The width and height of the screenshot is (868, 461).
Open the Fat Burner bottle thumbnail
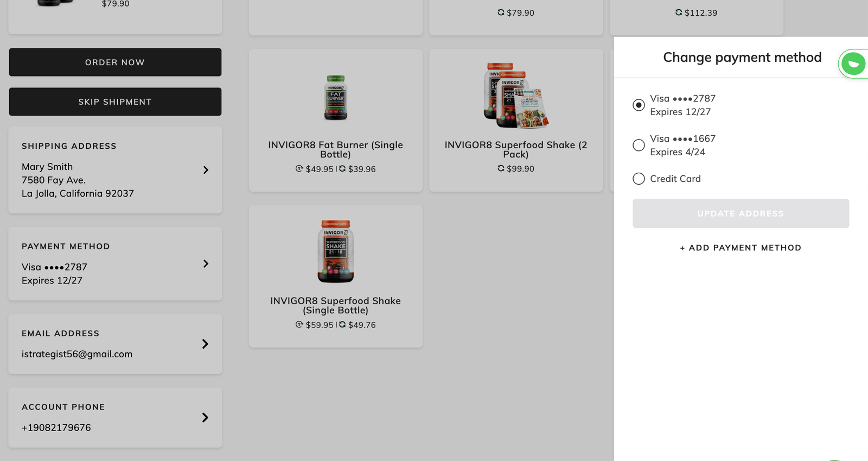(x=336, y=98)
